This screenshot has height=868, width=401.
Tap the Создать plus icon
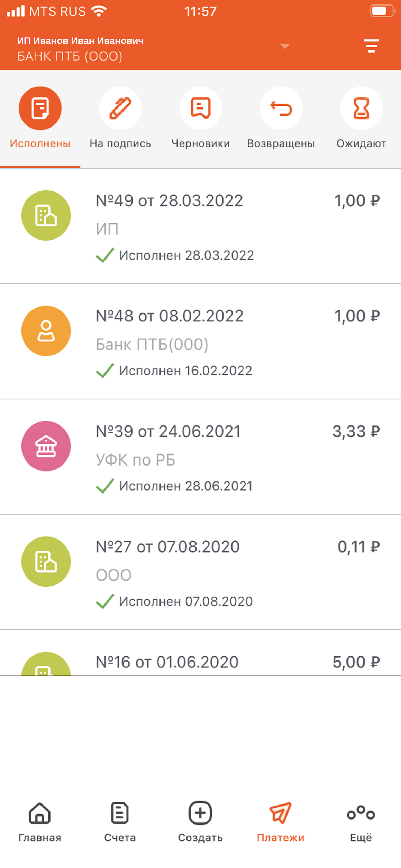pyautogui.click(x=200, y=813)
